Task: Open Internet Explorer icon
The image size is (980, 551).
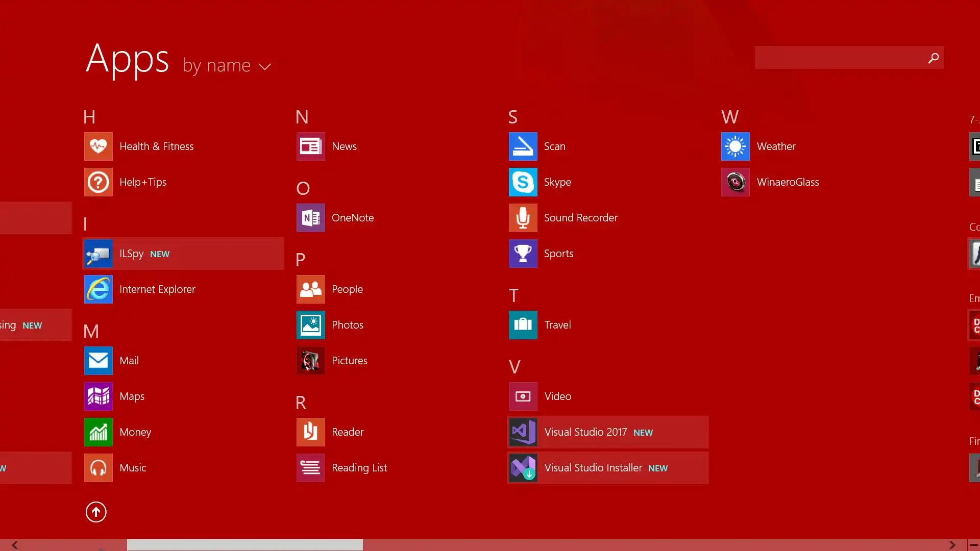Action: click(98, 289)
